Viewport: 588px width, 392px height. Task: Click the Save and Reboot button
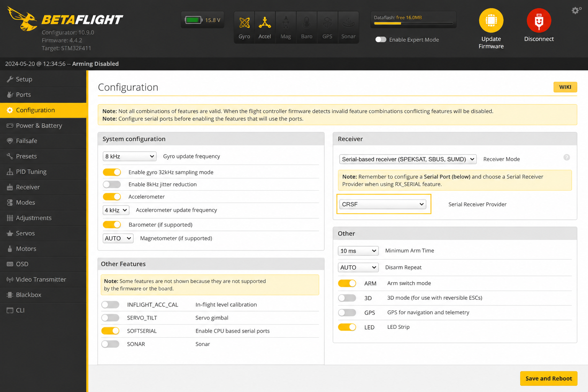pyautogui.click(x=549, y=379)
